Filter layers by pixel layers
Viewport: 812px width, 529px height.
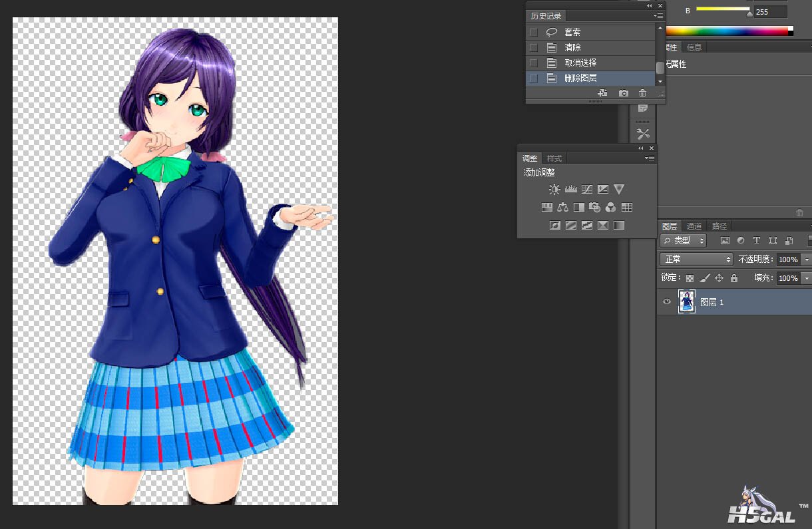click(725, 241)
